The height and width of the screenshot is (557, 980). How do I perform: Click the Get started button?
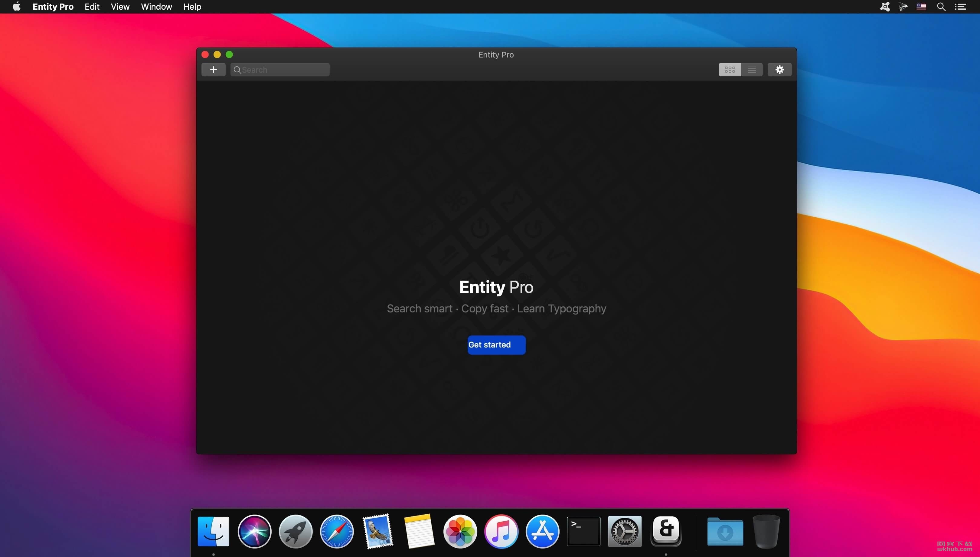coord(496,345)
